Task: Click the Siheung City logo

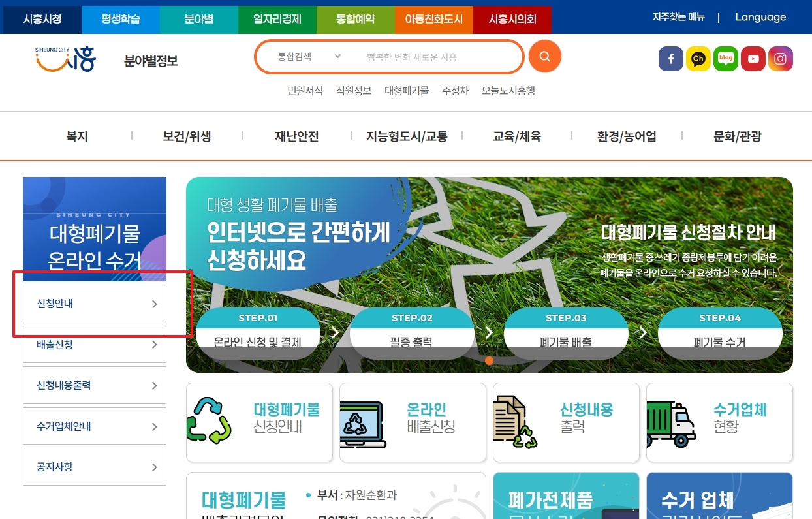Action: pyautogui.click(x=66, y=58)
